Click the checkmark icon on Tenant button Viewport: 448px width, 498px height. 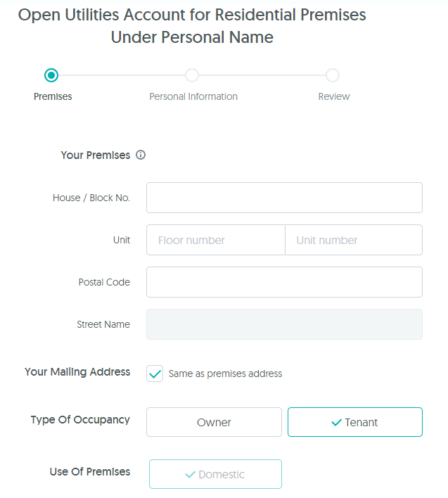(337, 423)
